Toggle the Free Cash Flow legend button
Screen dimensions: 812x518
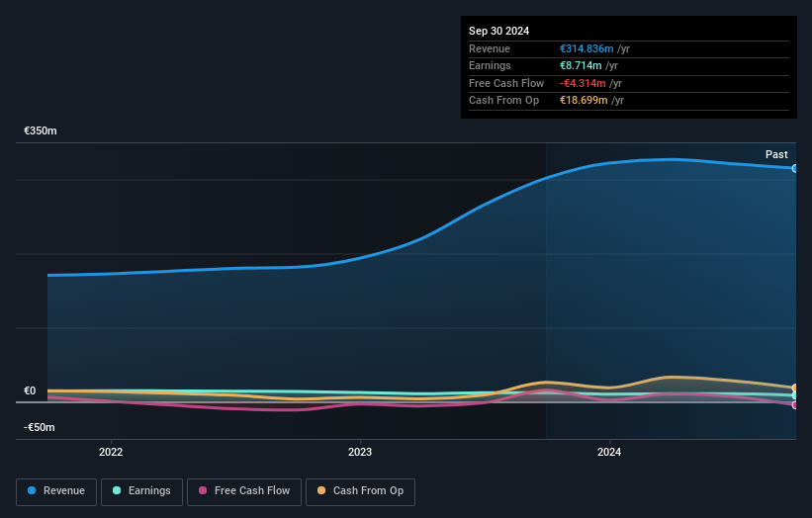[244, 491]
